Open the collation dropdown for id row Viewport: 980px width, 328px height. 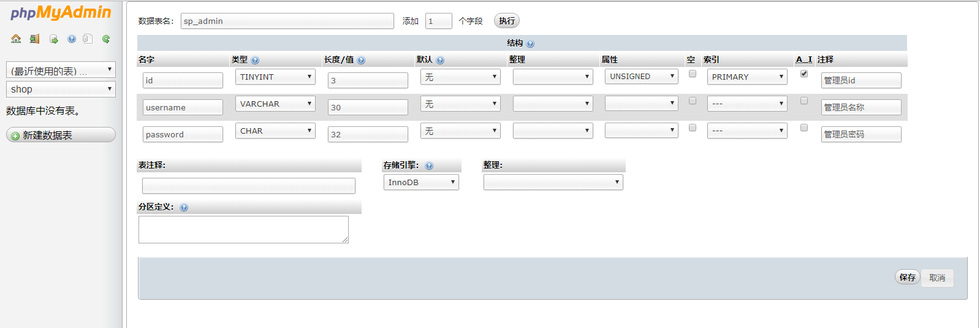coord(553,77)
